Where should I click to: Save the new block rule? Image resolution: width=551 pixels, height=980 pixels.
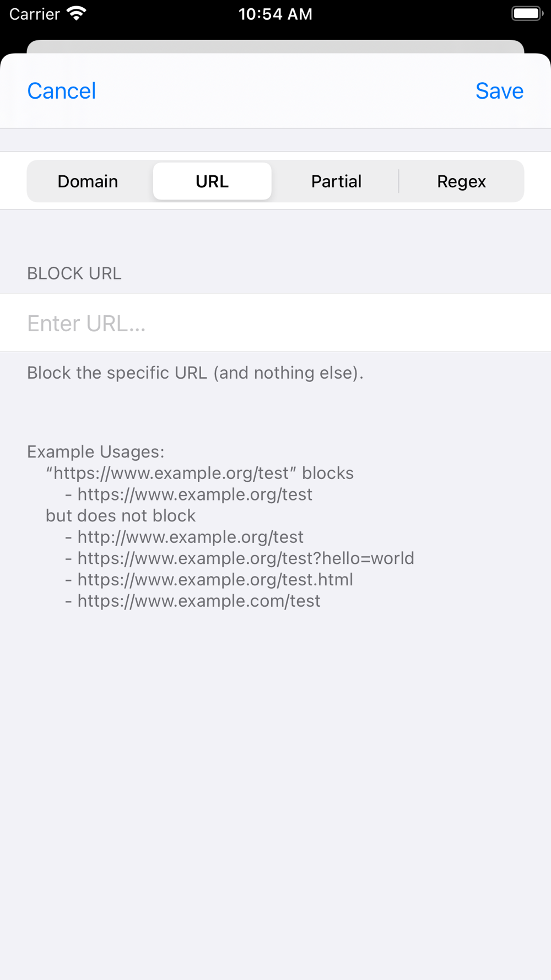[x=499, y=91]
